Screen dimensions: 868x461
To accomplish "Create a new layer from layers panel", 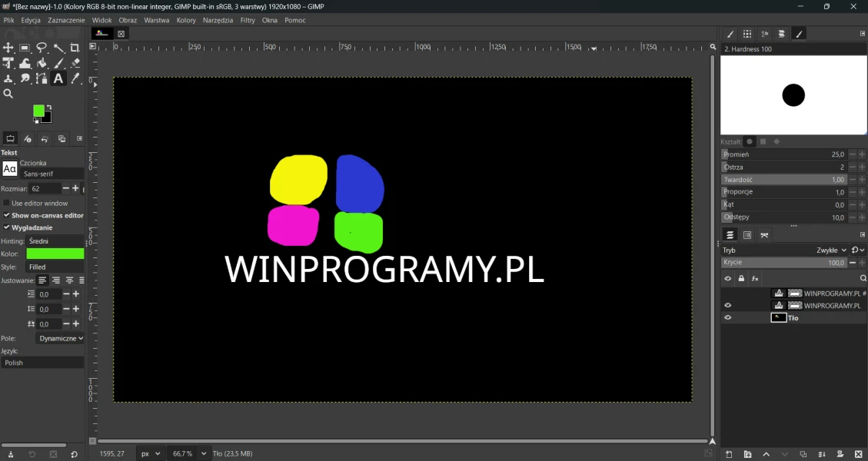I will click(729, 454).
